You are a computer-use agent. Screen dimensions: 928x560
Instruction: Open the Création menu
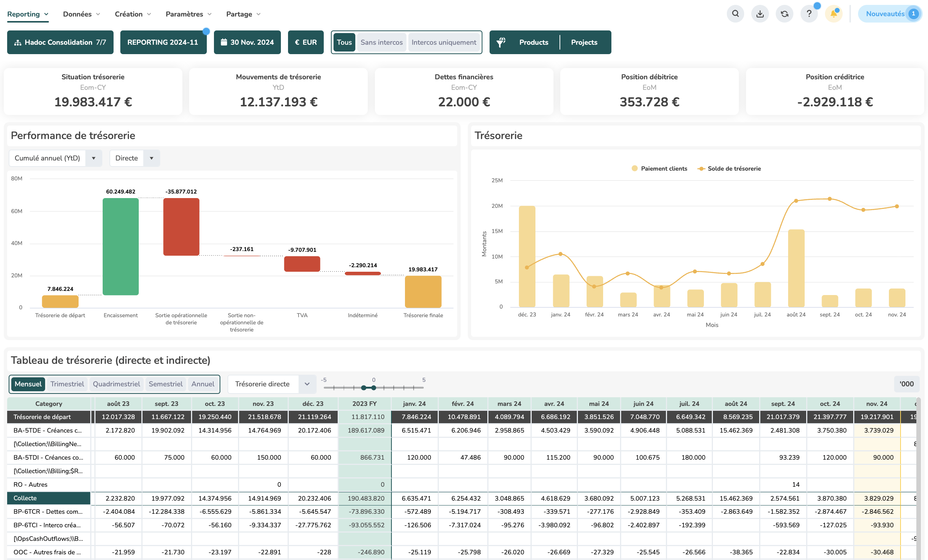point(133,14)
